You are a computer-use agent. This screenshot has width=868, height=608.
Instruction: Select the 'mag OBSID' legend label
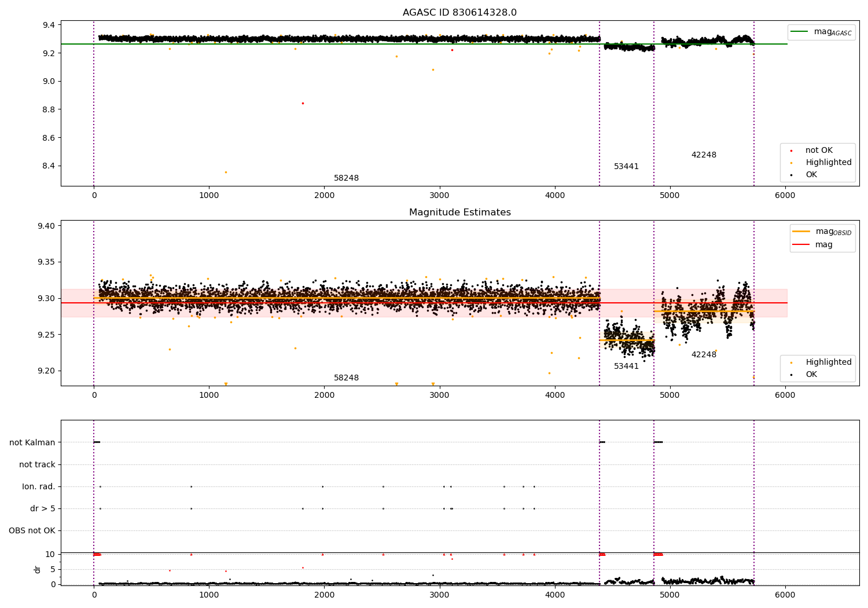833,232
